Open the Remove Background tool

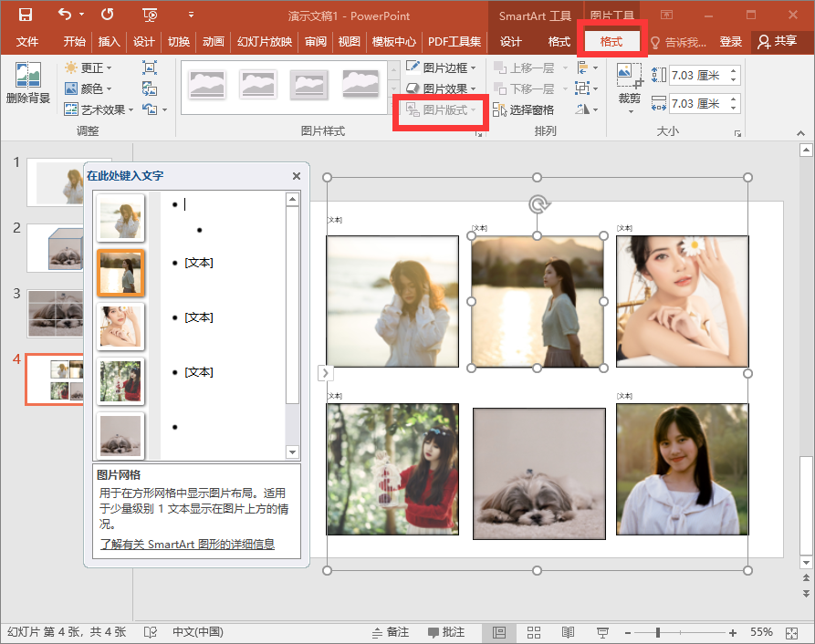click(28, 83)
